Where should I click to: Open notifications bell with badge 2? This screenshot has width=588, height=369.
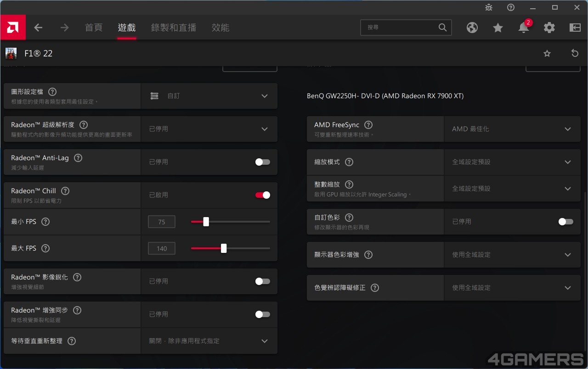point(524,28)
